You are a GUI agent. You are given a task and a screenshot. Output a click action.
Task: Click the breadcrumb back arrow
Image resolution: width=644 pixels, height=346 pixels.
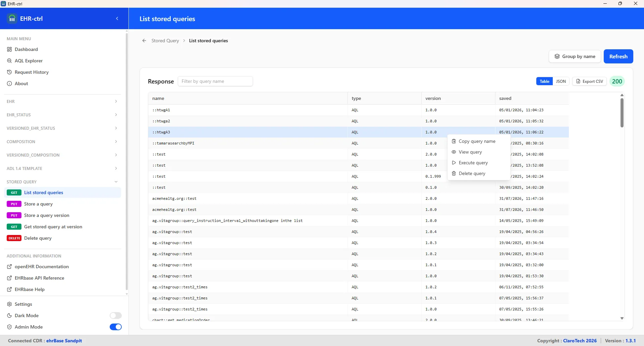pos(144,41)
